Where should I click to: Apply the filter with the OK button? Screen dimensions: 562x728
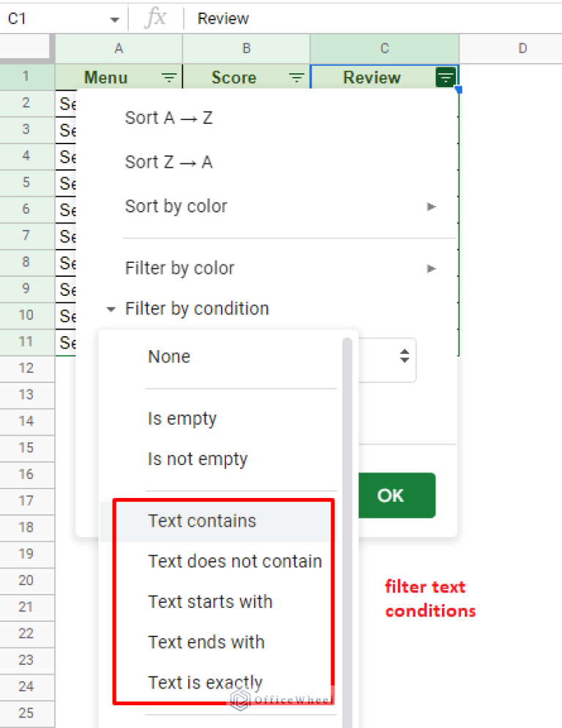[397, 495]
